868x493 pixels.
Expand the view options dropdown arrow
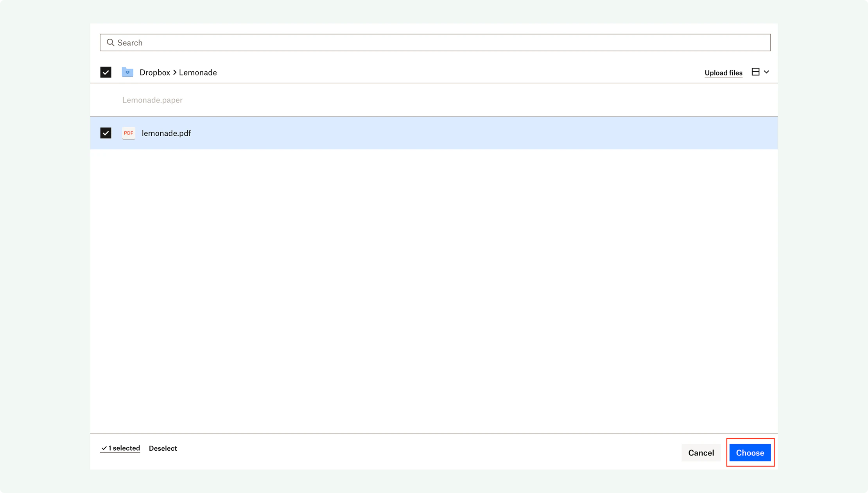(766, 72)
